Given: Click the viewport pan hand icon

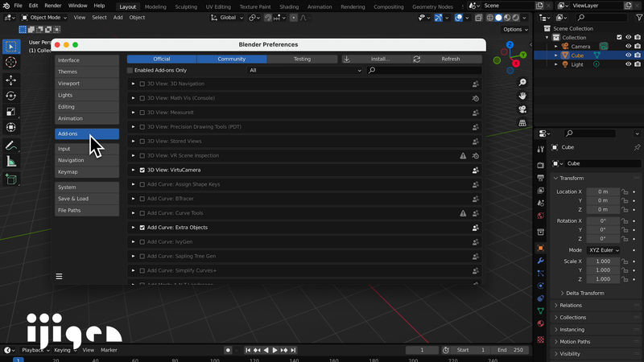Looking at the screenshot, I should pos(522,96).
